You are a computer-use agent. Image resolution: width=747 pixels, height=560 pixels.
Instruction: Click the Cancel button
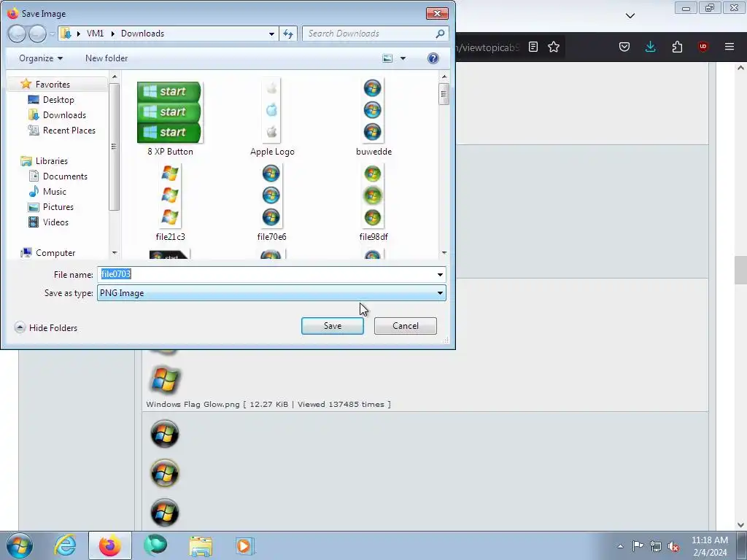click(x=406, y=326)
